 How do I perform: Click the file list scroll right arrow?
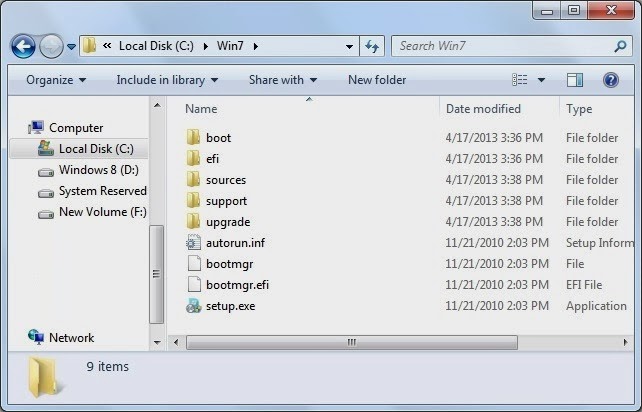tap(625, 342)
